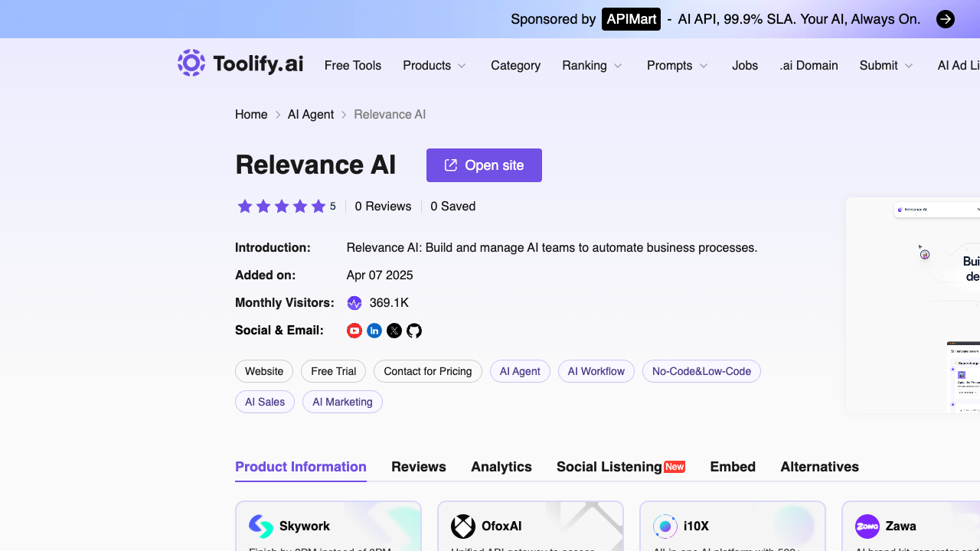Go to AI Agent breadcrumb
The width and height of the screenshot is (980, 551).
pos(311,115)
